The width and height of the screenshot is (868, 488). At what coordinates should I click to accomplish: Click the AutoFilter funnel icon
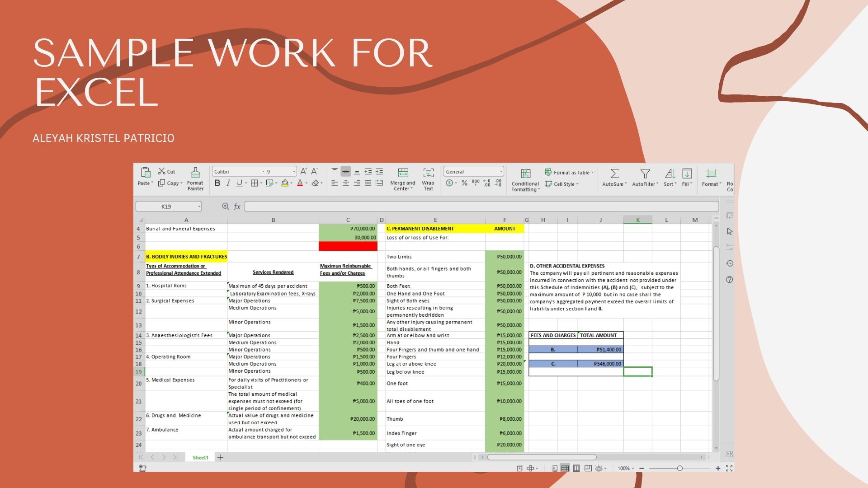(x=645, y=174)
